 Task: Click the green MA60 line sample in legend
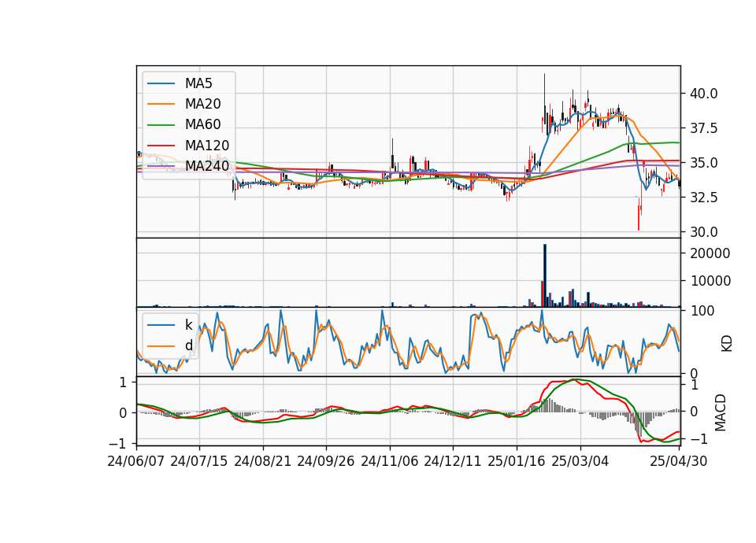pyautogui.click(x=161, y=125)
